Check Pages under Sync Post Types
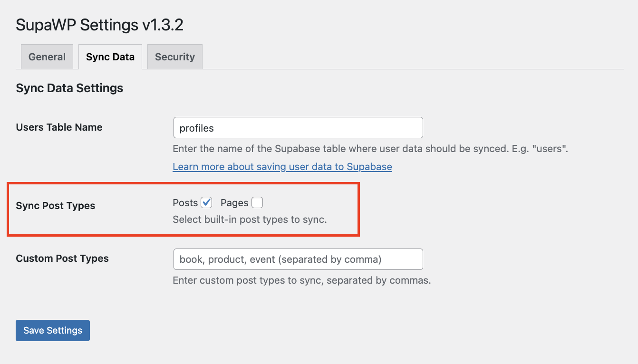 [x=257, y=202]
